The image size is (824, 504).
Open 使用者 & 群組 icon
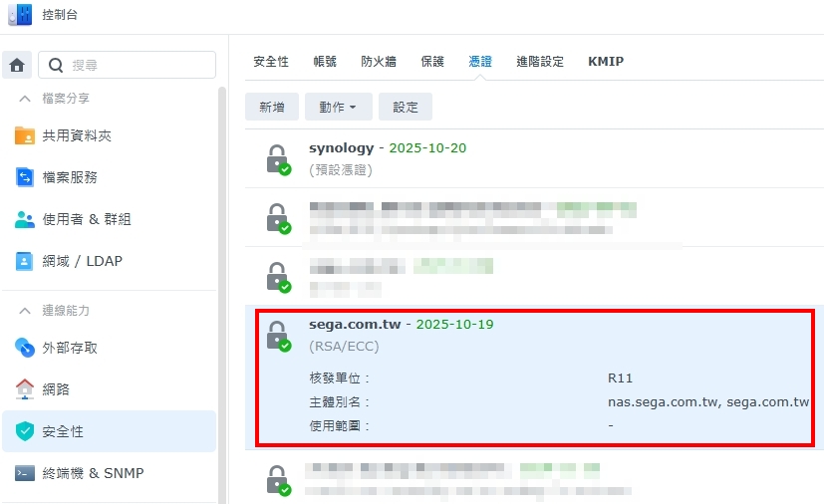tap(25, 219)
